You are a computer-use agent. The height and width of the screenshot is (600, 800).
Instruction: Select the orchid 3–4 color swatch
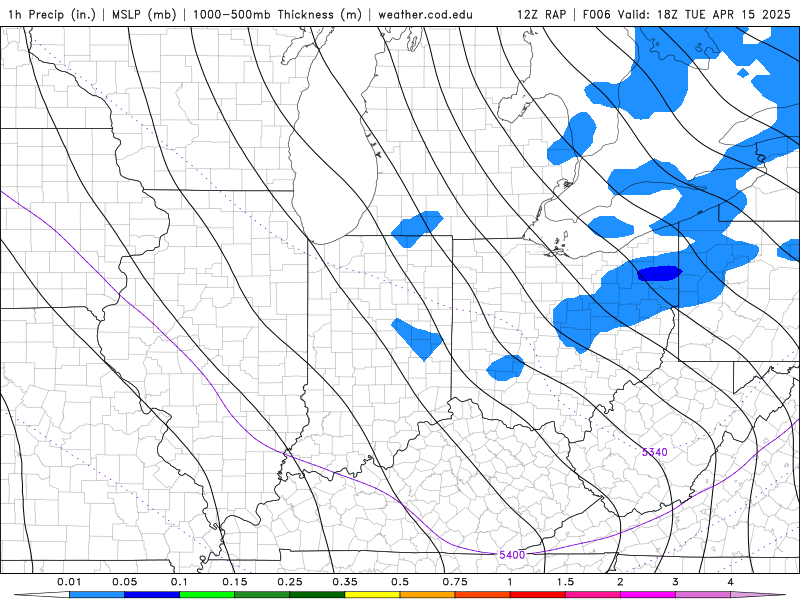point(703,595)
